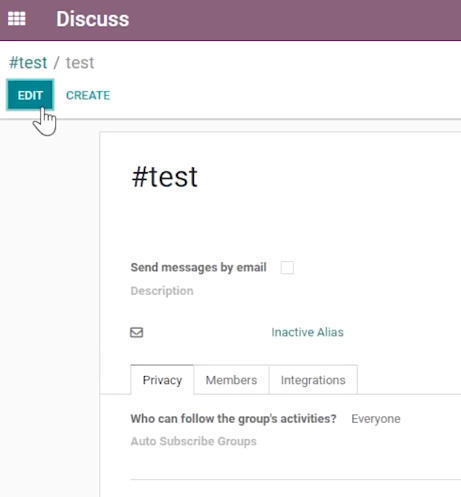Click the Description field label
The image size is (461, 497).
pyautogui.click(x=162, y=291)
